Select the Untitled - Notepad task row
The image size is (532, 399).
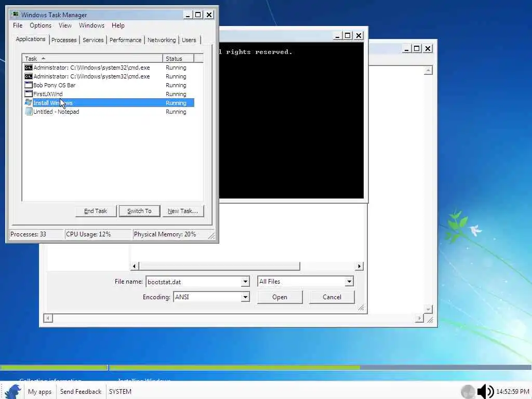click(108, 112)
